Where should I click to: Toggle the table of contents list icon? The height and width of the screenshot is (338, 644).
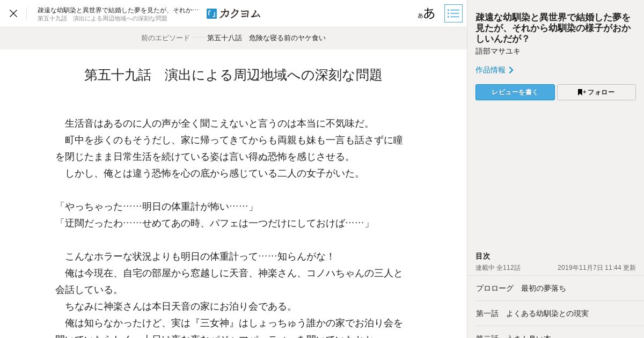[x=453, y=13]
